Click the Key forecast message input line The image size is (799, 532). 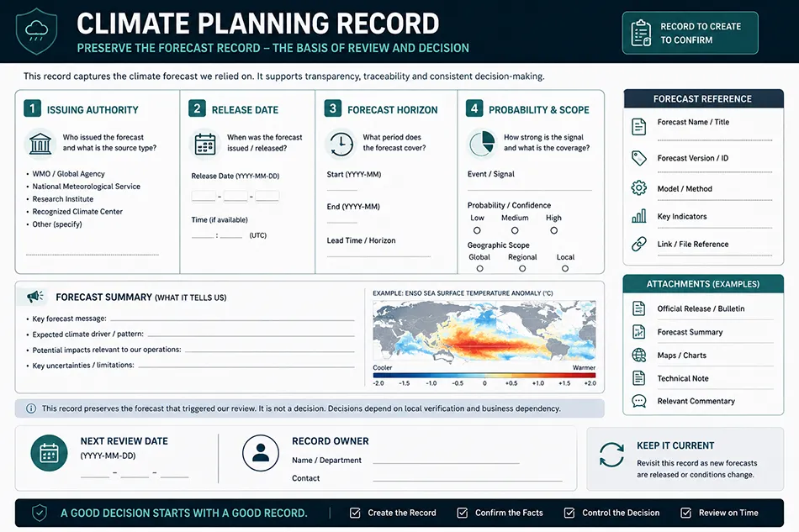click(232, 319)
